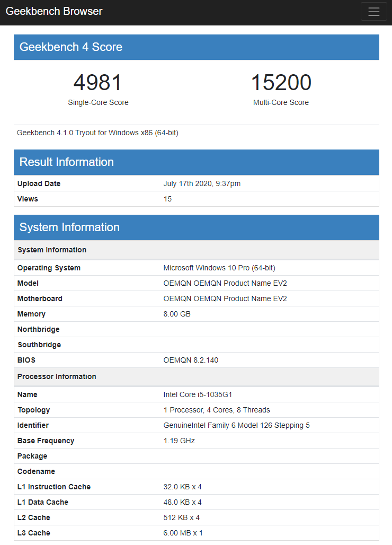Select 1 Processor, 4 Cores, 8 Threads

tap(217, 410)
